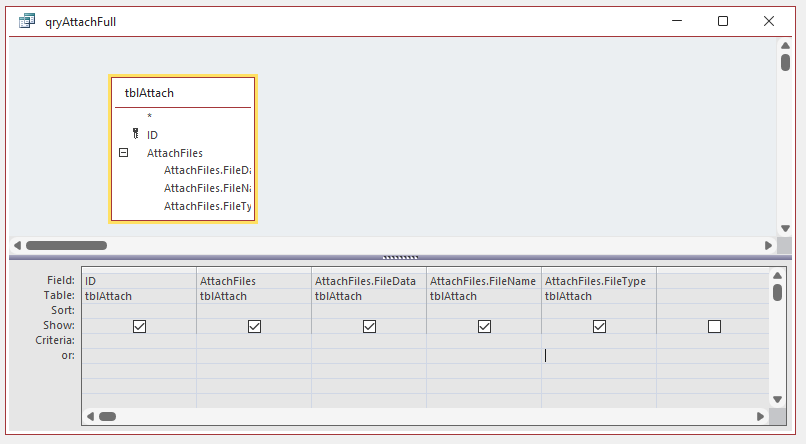Click the AttachFiles.FileType Field cell
The width and height of the screenshot is (806, 444).
(x=599, y=281)
